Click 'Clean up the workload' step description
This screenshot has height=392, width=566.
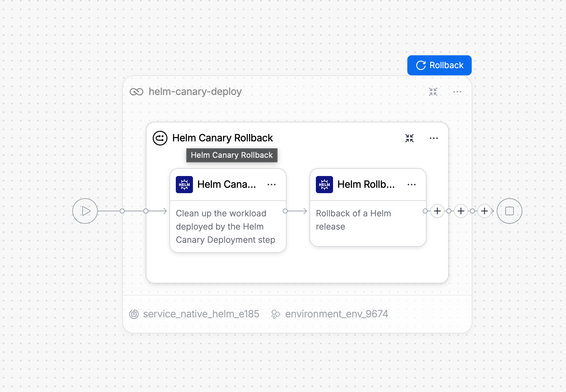click(x=225, y=227)
